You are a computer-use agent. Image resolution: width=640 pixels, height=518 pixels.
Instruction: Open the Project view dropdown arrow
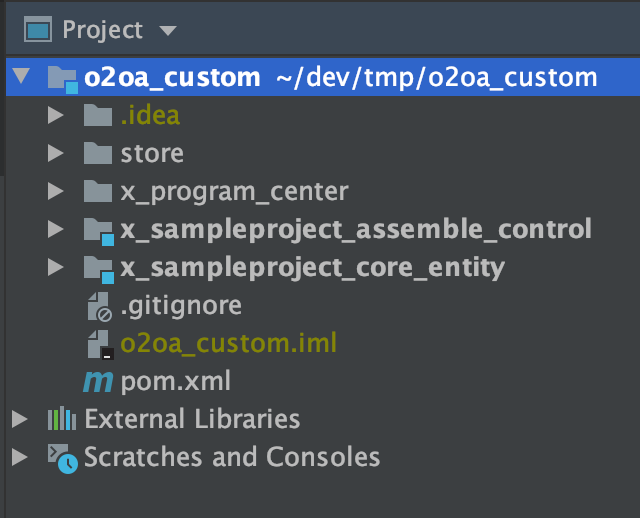tap(168, 31)
